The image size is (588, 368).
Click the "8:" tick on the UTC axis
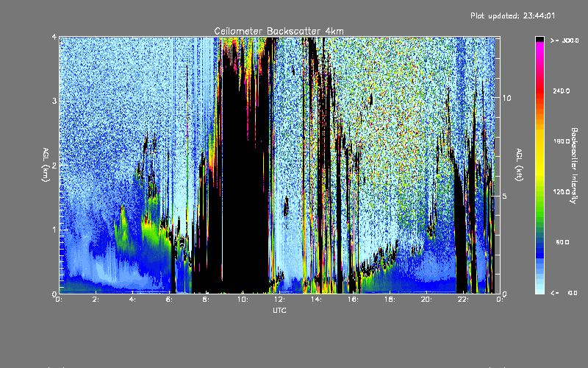pos(206,300)
